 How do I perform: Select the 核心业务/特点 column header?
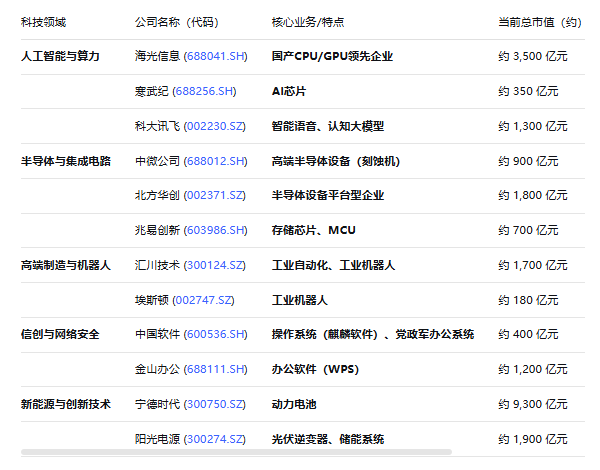pos(308,22)
